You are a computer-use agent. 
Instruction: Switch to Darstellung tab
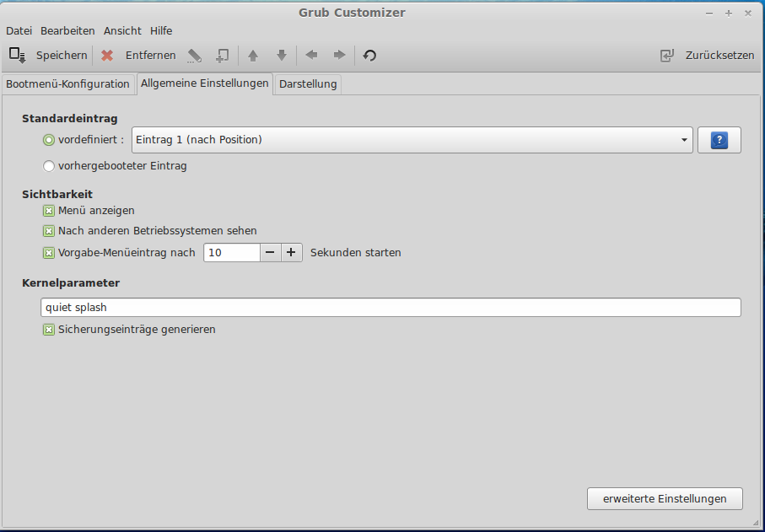tap(308, 83)
